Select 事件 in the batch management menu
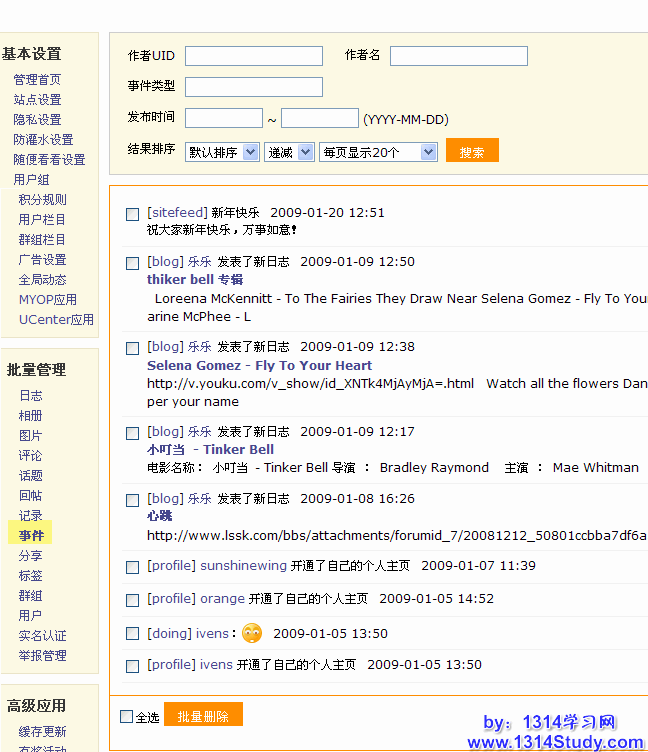648x752 pixels. (x=31, y=536)
